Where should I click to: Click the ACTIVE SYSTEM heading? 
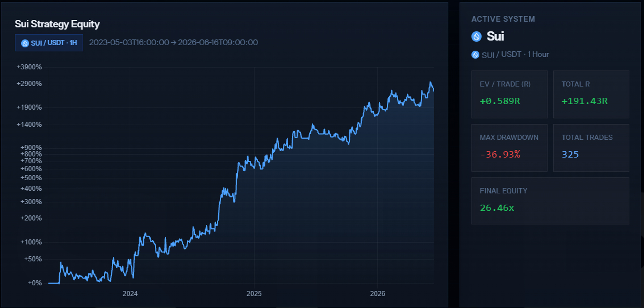[x=503, y=19]
